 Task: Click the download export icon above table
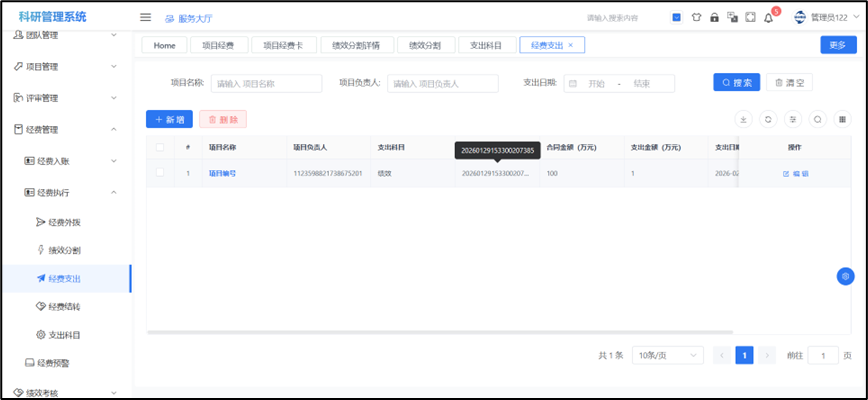[743, 119]
